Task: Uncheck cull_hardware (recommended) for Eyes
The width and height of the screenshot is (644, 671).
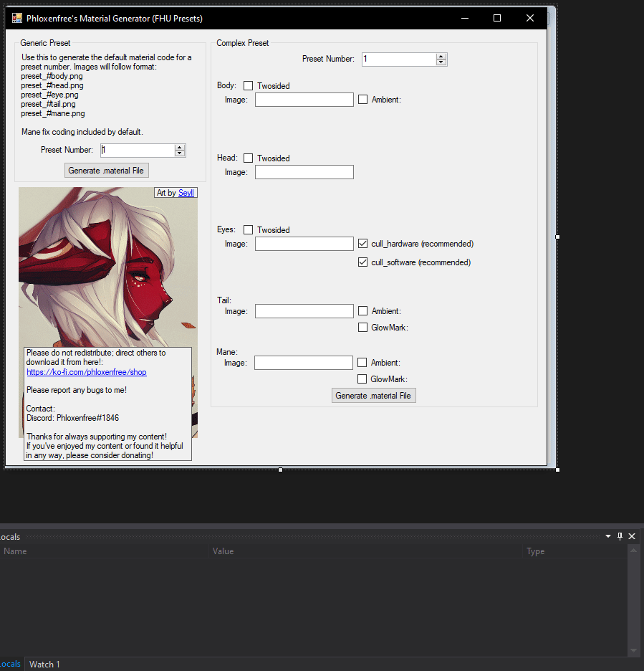Action: tap(362, 243)
